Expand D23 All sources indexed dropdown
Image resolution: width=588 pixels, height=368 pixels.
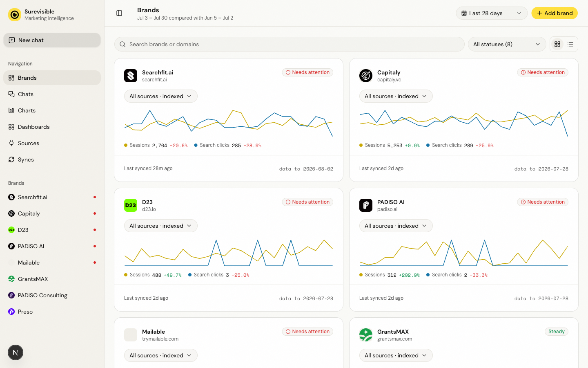tap(161, 226)
